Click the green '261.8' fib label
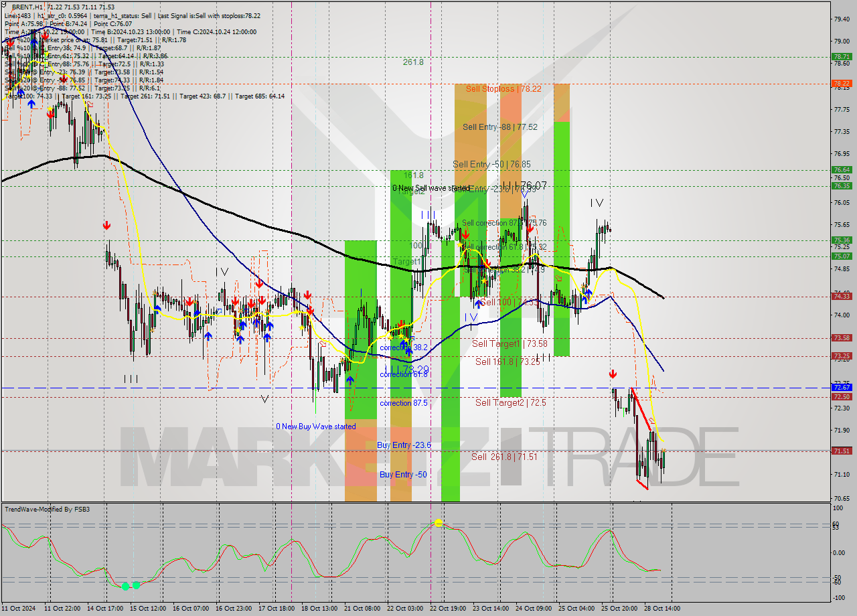 coord(413,62)
